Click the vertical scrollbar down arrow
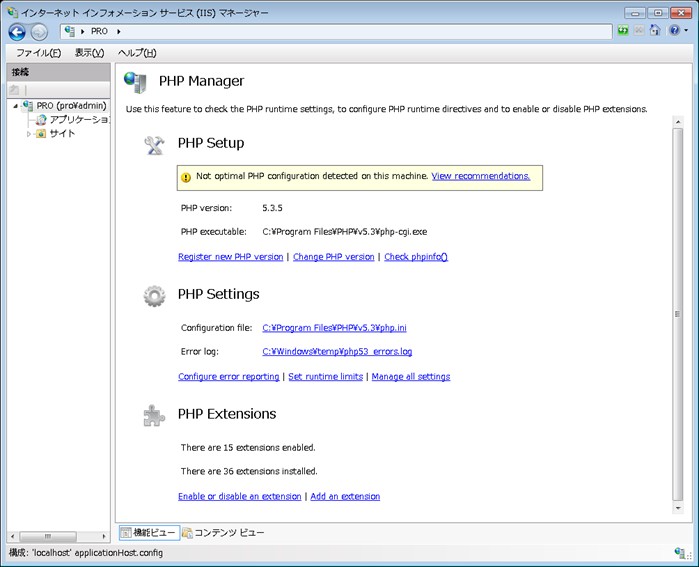699x567 pixels. pos(678,508)
